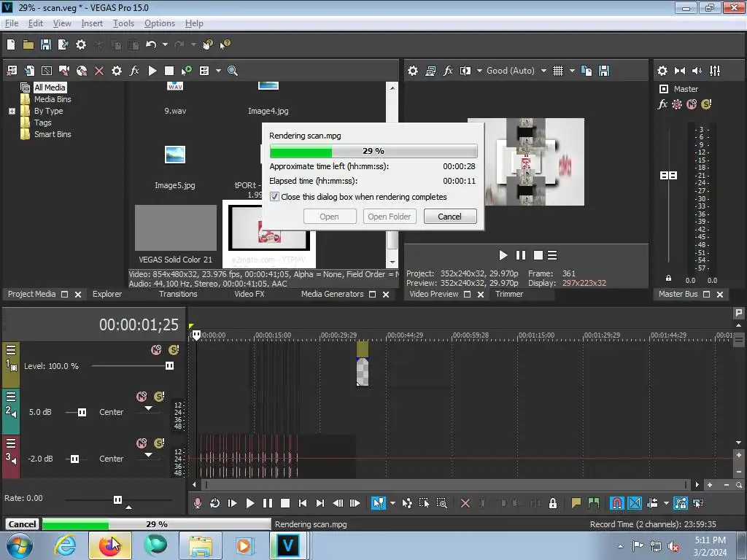Cancel rendering in the dialog

pyautogui.click(x=449, y=217)
